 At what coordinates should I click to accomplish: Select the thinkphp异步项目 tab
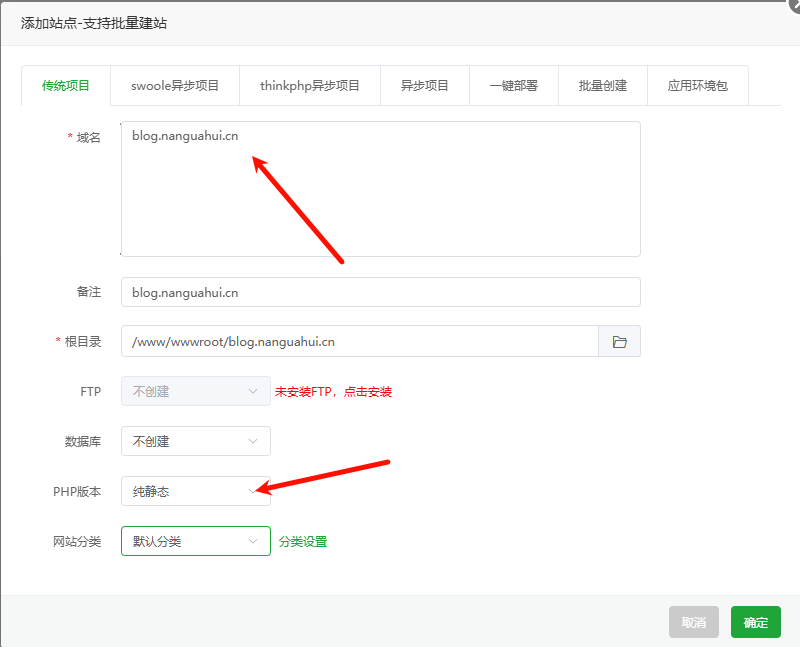(x=310, y=86)
